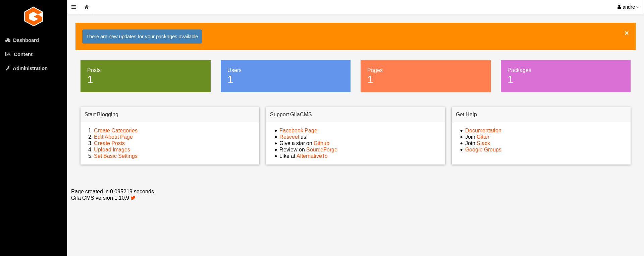Click the Administration wrench icon
The width and height of the screenshot is (644, 256).
8,68
